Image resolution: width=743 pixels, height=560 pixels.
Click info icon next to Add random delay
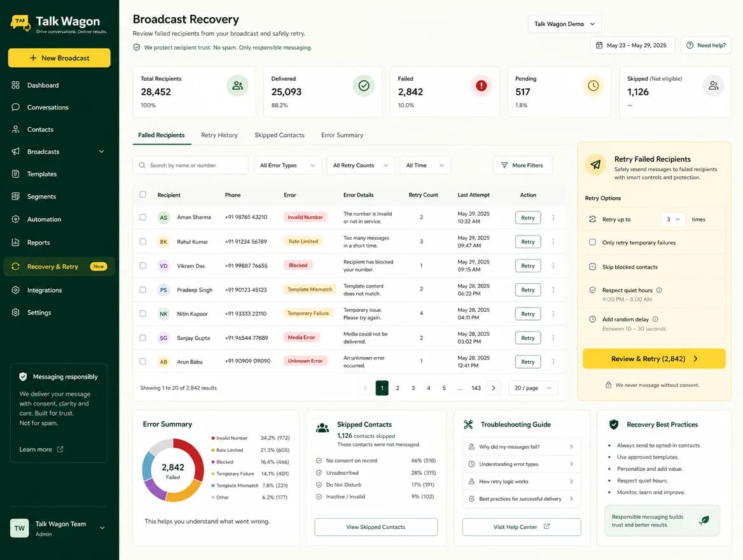pos(655,319)
